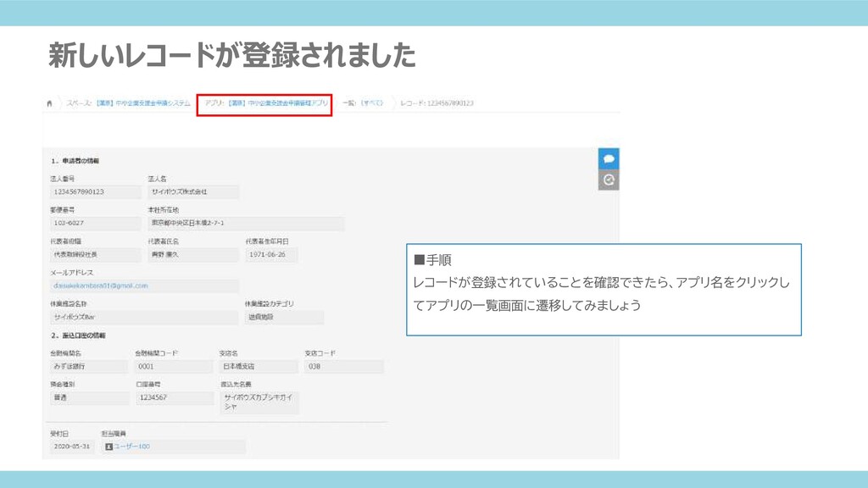Open the record history clock icon

609,180
